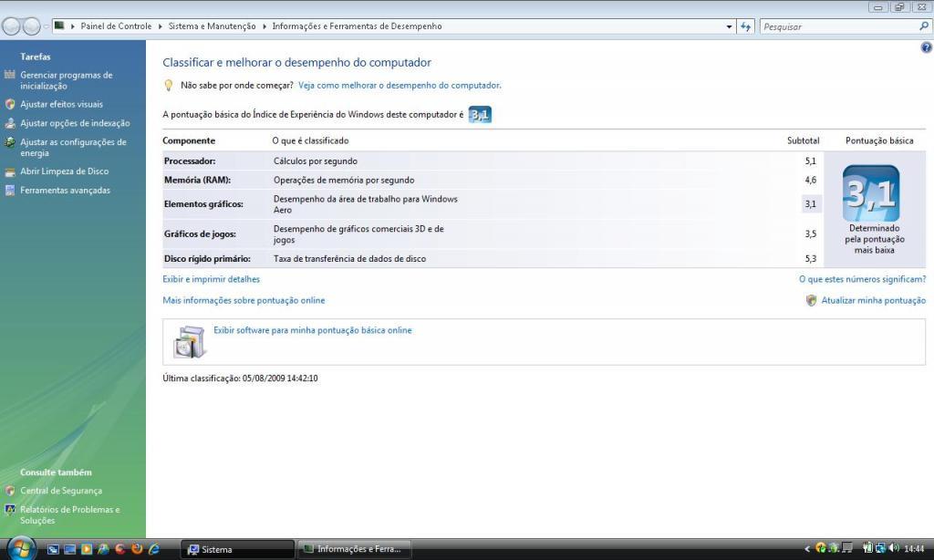
Task: Click the Forward navigation arrow button
Action: point(32,26)
